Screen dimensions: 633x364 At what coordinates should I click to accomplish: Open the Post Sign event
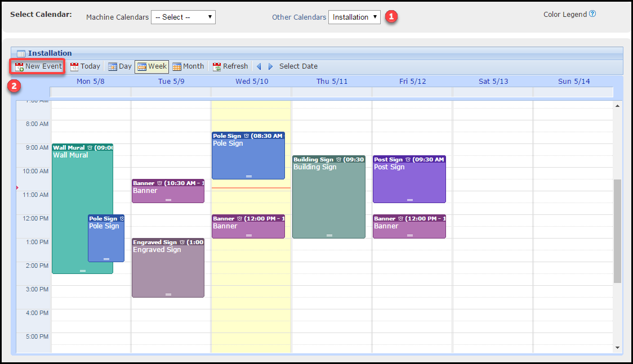(x=409, y=179)
